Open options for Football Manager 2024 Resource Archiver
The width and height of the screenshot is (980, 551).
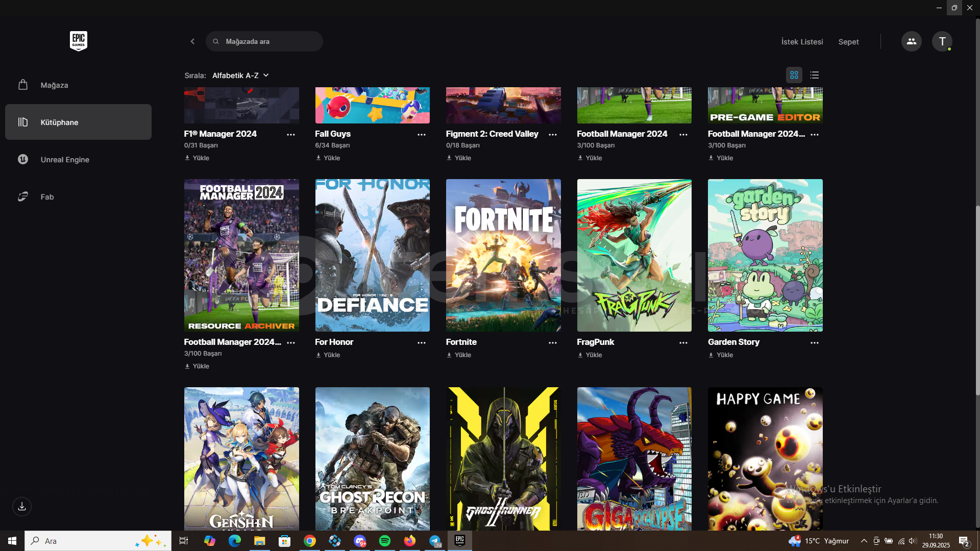[291, 343]
